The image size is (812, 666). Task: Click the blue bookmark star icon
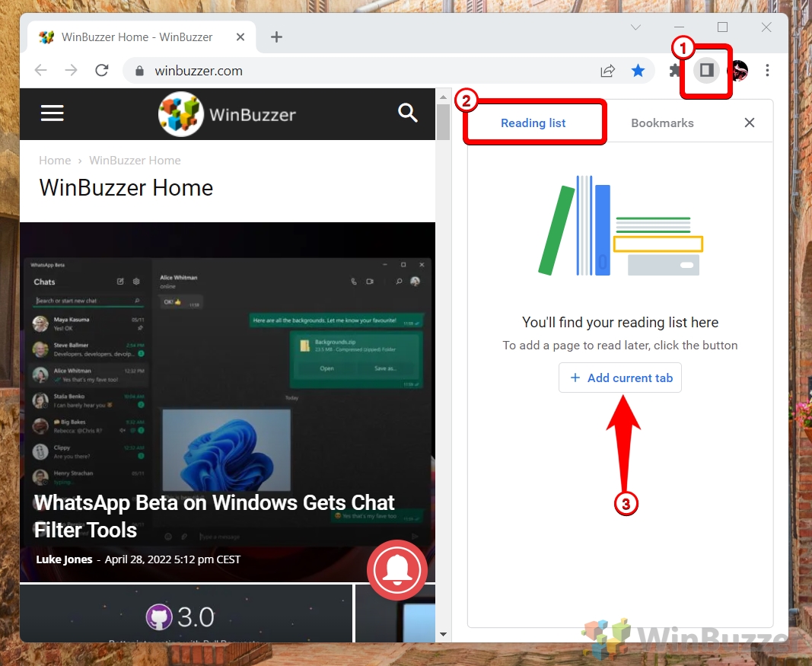pyautogui.click(x=638, y=71)
